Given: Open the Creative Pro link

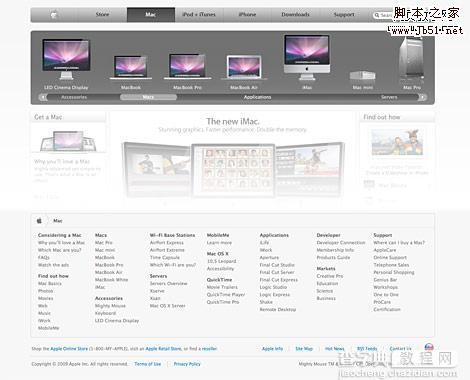Looking at the screenshot, I should point(330,276).
